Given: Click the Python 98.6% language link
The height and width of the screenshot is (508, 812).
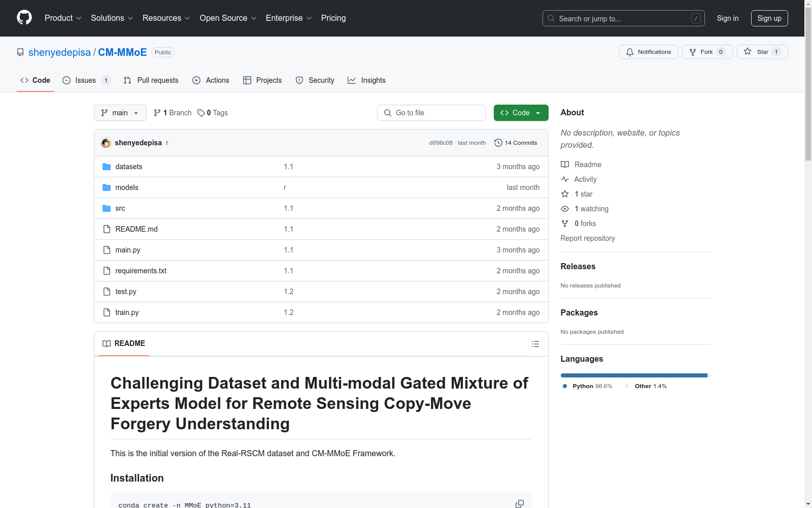Looking at the screenshot, I should [588, 386].
